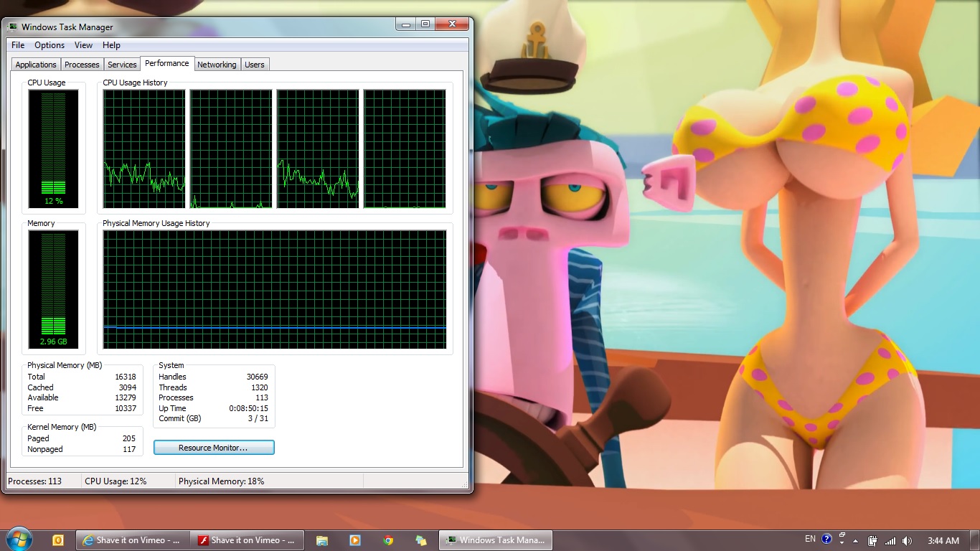Click the Windows Task Manager taskbar button
This screenshot has height=551, width=980.
[495, 540]
